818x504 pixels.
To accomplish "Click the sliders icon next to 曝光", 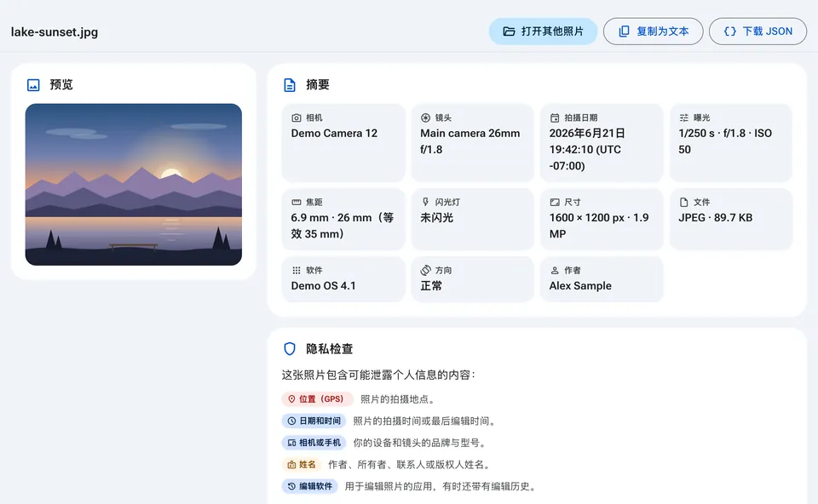I will (x=684, y=117).
